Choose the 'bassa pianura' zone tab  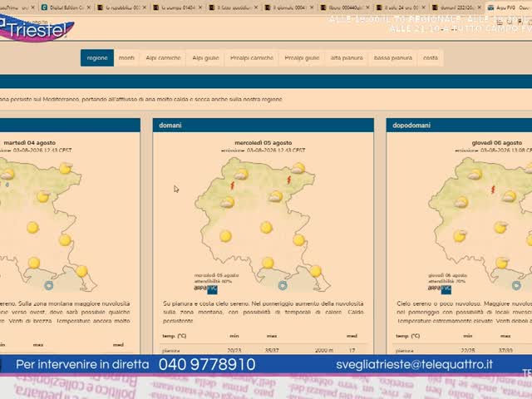point(393,58)
